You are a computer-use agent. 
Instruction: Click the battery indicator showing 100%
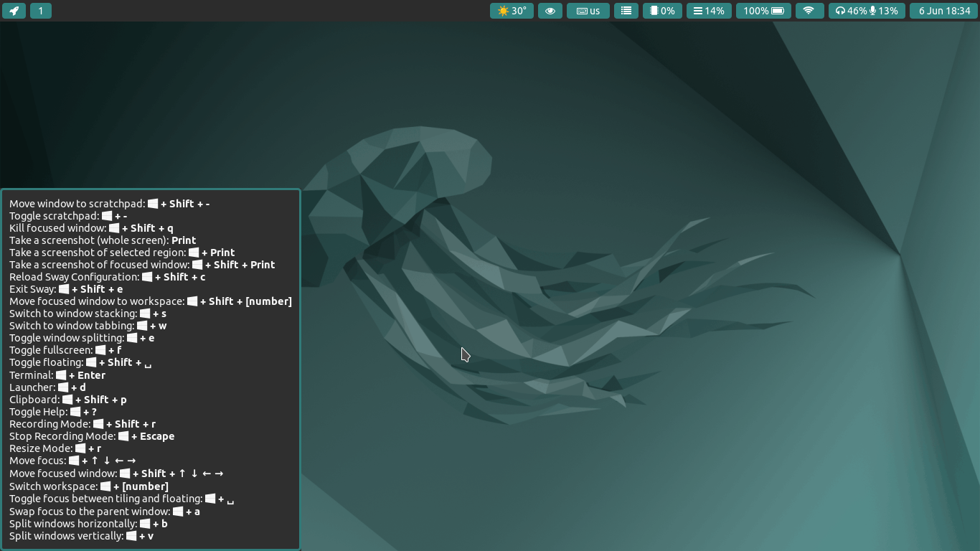(764, 11)
